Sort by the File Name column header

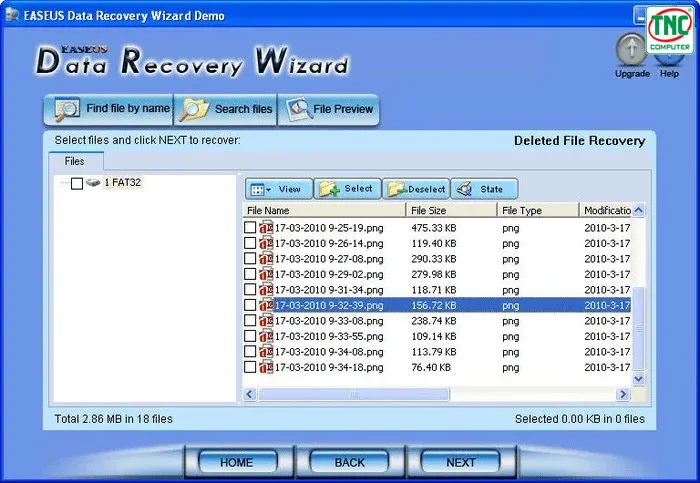click(324, 210)
